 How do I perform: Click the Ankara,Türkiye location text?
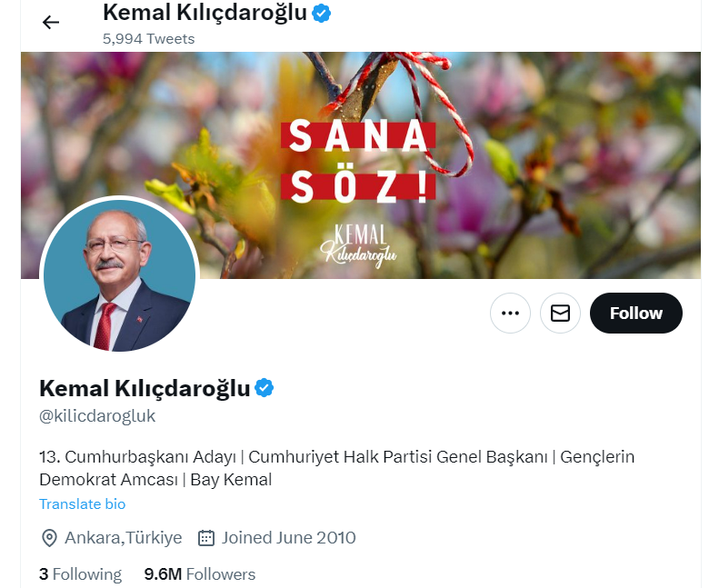coord(124,538)
